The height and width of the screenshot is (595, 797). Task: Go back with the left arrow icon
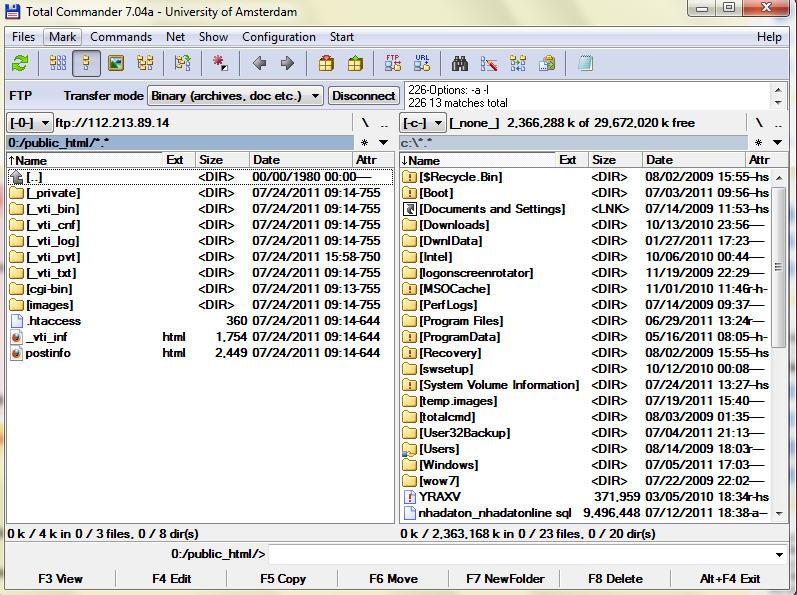[x=259, y=64]
